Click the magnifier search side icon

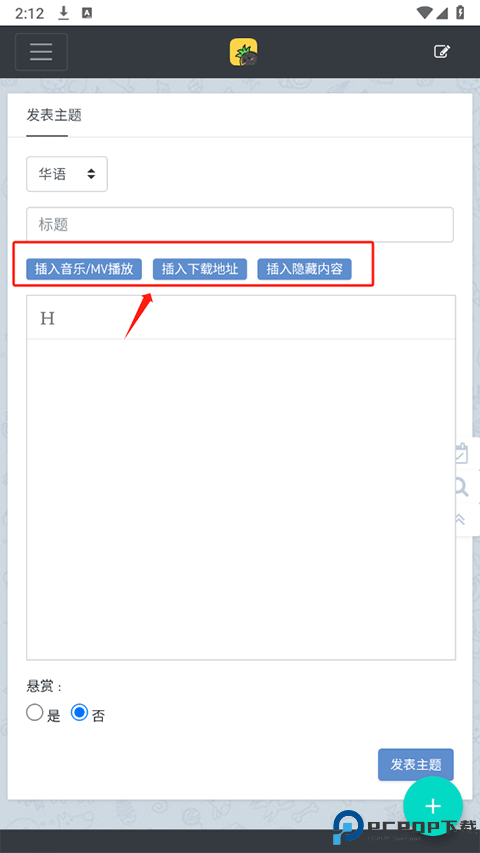461,487
